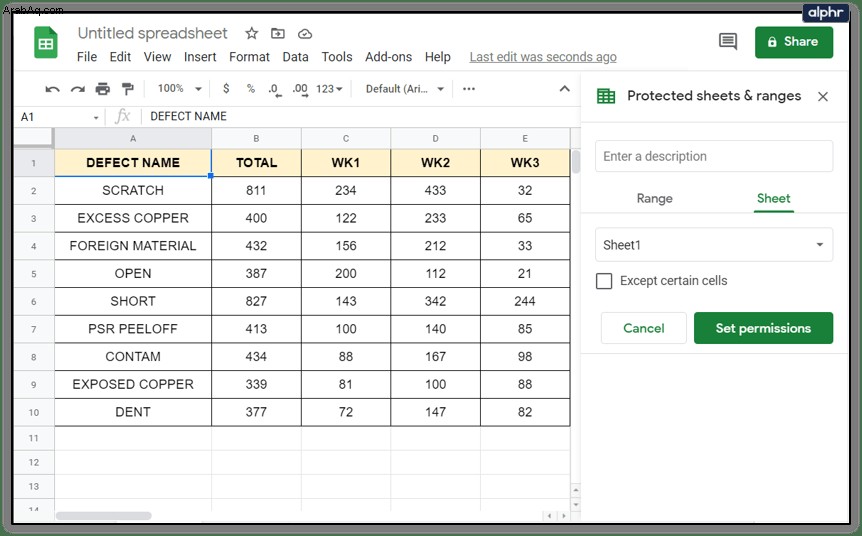Click the Redo arrow icon
Viewport: 862px width, 536px height.
coord(78,89)
